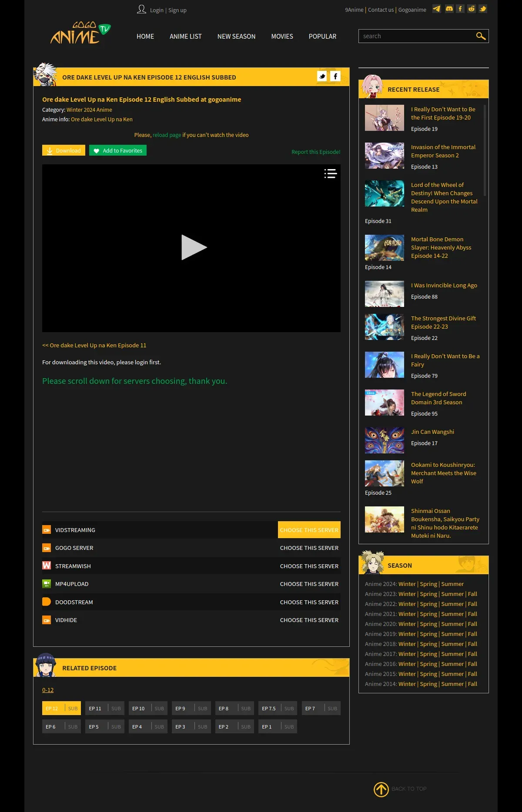Open Ore dake Level Up na Ken anime info

click(x=102, y=120)
